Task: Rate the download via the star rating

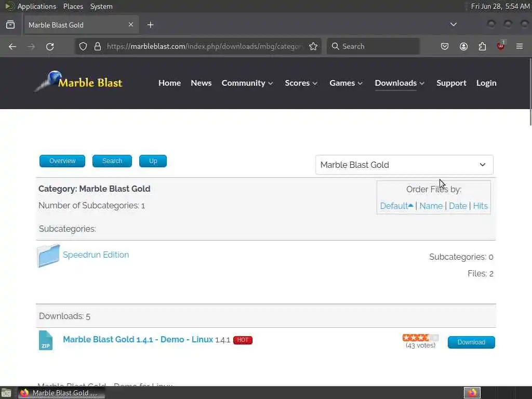Action: pos(420,338)
